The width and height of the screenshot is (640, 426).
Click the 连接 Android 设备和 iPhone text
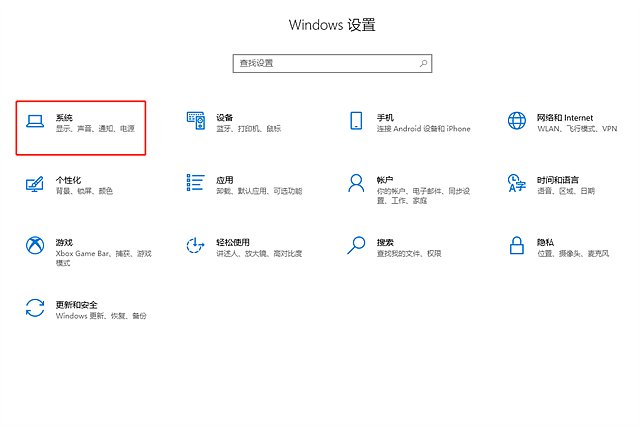423,129
